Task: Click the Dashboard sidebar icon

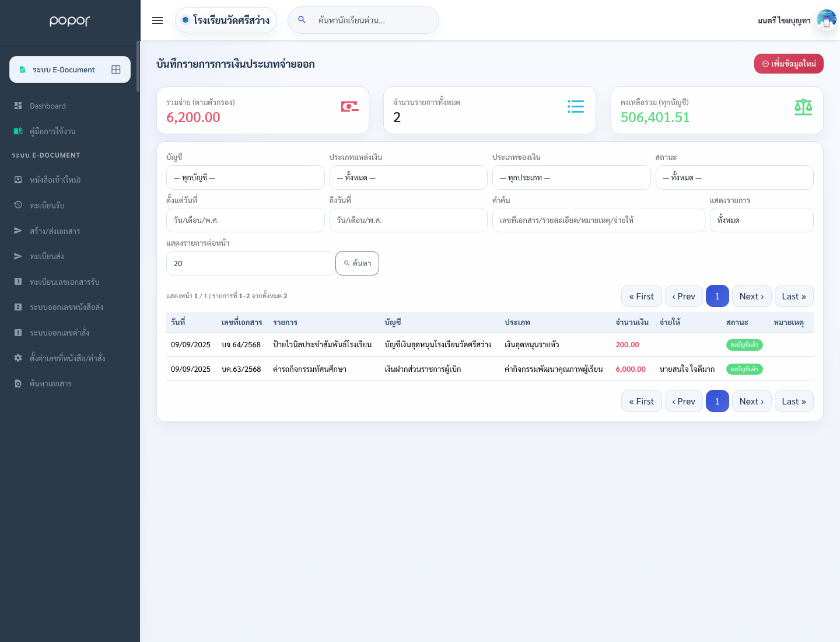Action: click(x=18, y=106)
